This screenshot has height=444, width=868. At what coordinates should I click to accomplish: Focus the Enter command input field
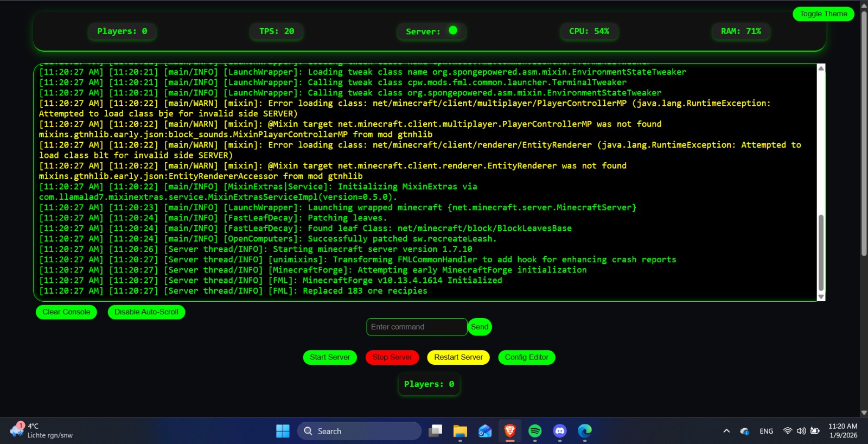pyautogui.click(x=417, y=327)
